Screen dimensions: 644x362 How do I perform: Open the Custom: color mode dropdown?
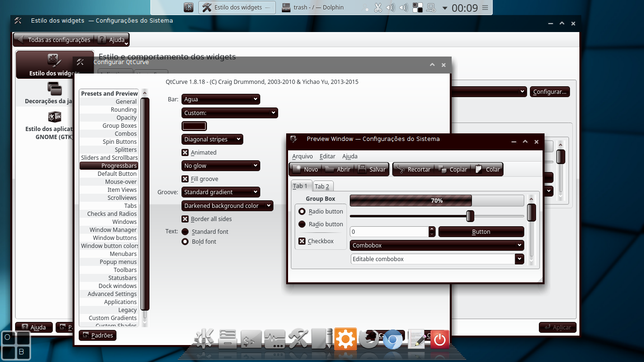[230, 113]
